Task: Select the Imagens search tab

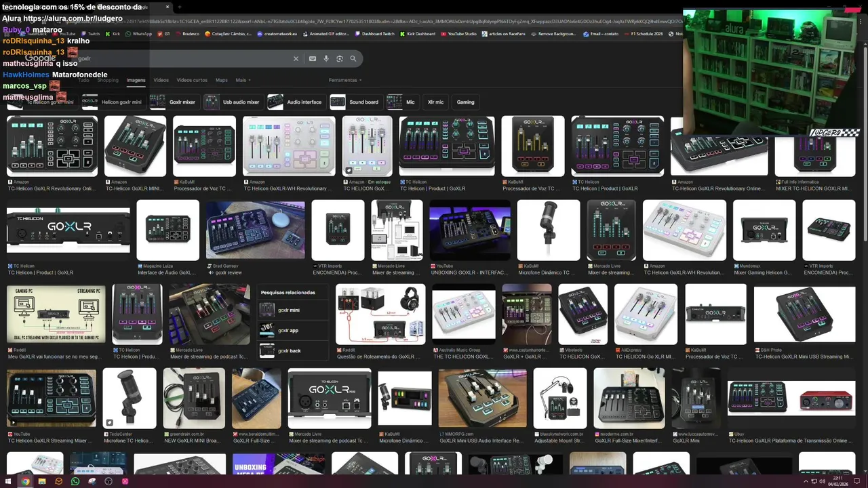Action: 136,80
